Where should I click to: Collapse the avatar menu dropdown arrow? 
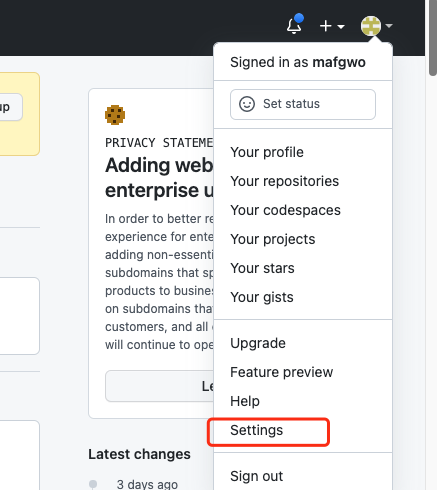(389, 25)
